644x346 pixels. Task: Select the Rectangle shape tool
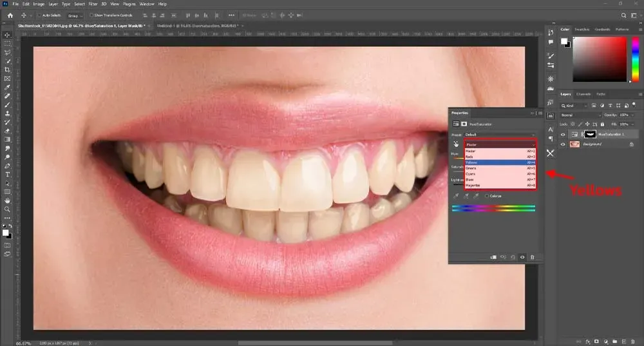pos(7,192)
